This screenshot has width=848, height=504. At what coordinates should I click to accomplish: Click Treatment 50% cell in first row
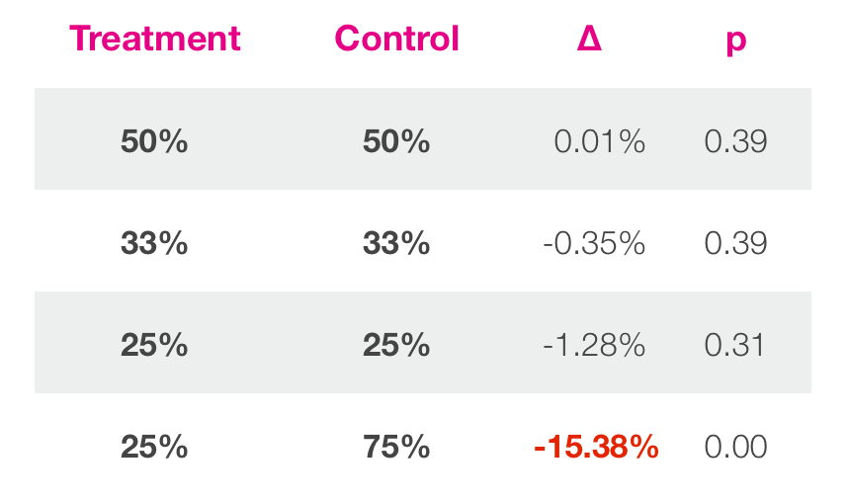click(x=154, y=141)
